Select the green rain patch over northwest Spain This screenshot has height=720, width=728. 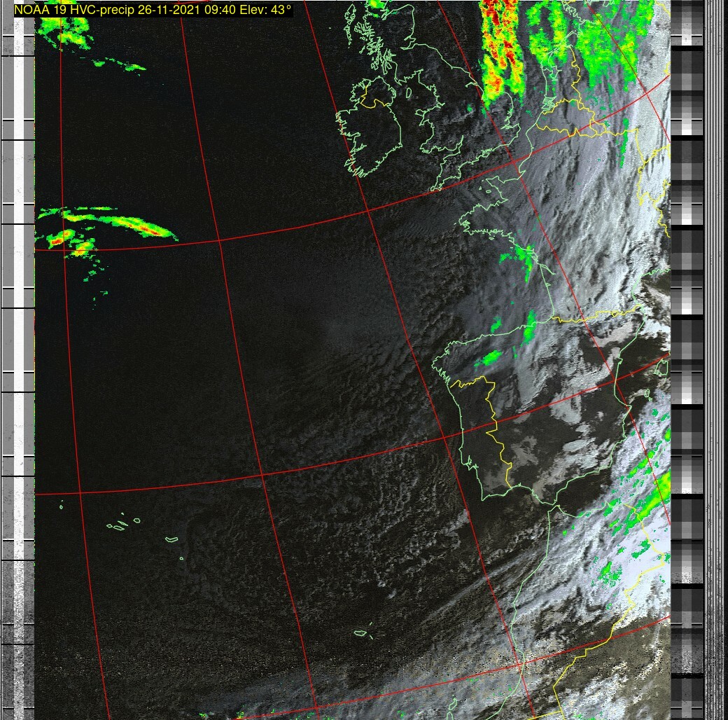[x=490, y=359]
